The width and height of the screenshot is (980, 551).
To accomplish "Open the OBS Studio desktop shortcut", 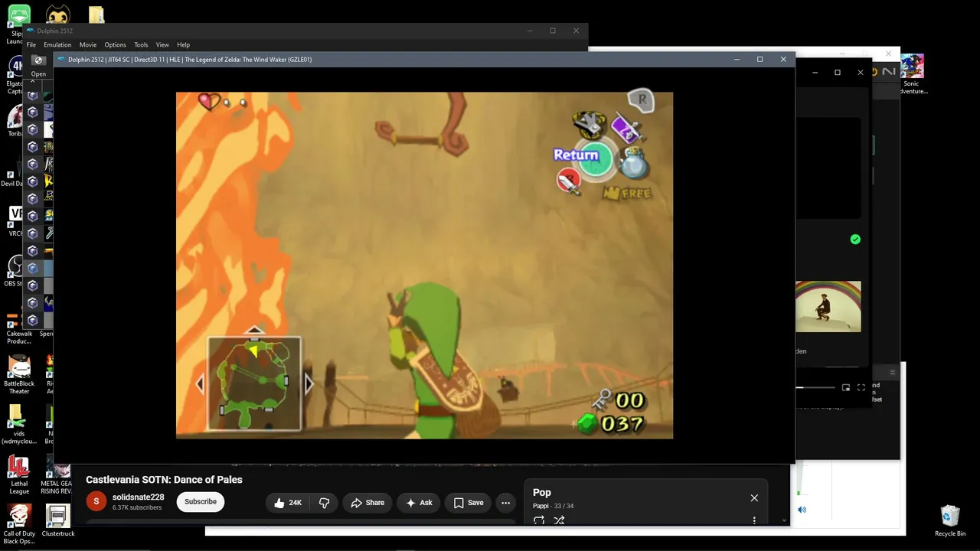I will (15, 271).
